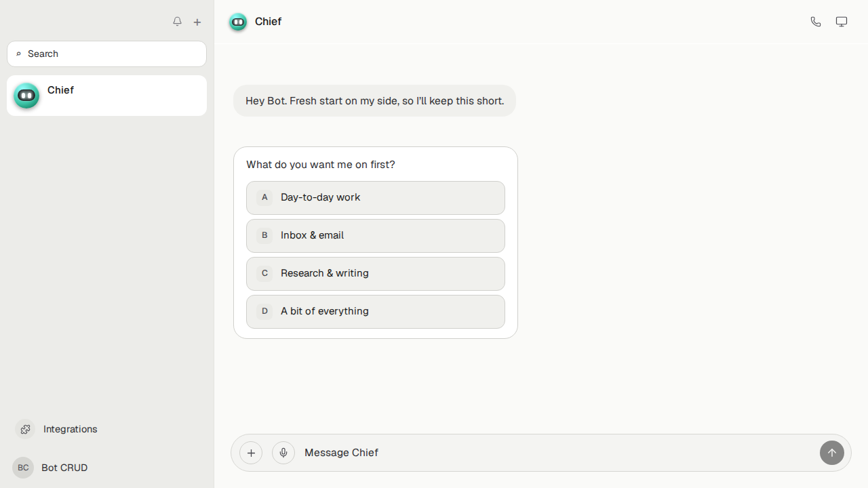Click the Chief name in header
Screen dimensions: 868x488
[268, 22]
